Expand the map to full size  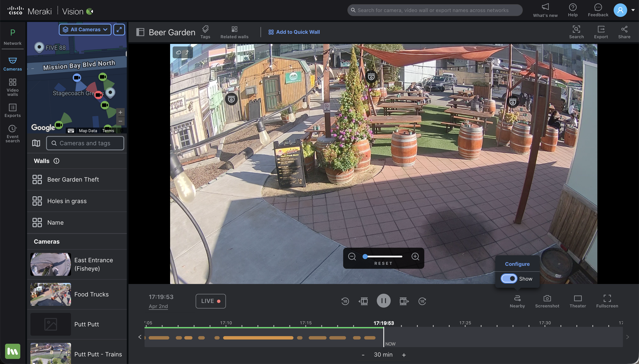119,30
